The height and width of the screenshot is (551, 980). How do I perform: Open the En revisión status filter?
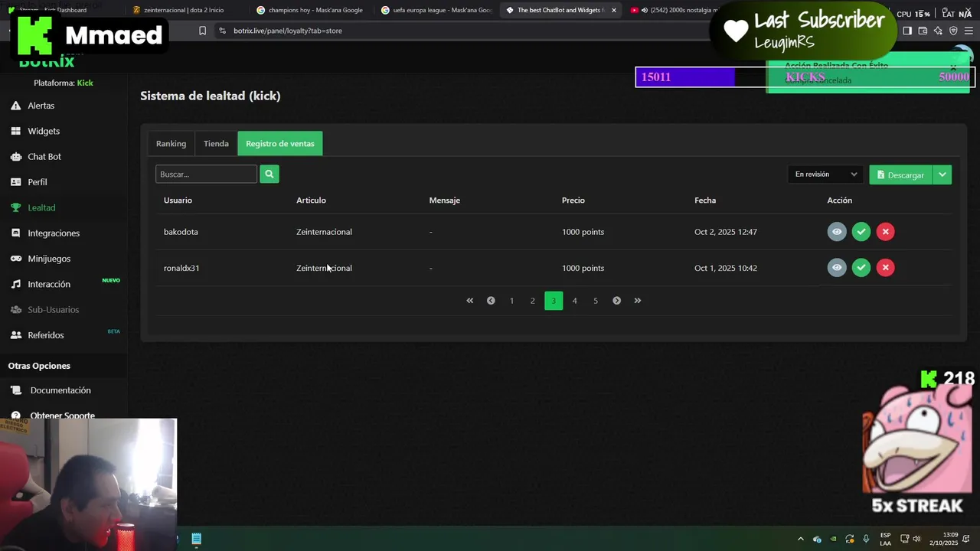(825, 174)
